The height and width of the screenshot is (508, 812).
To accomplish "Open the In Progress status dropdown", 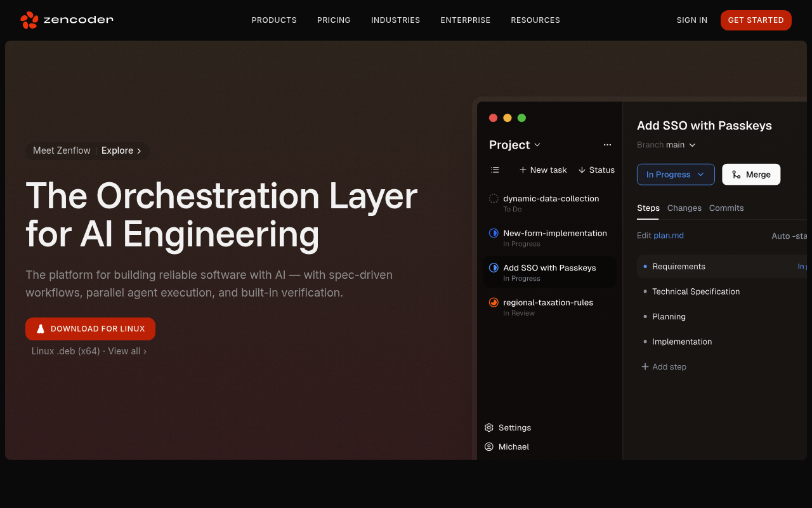I will click(x=675, y=175).
